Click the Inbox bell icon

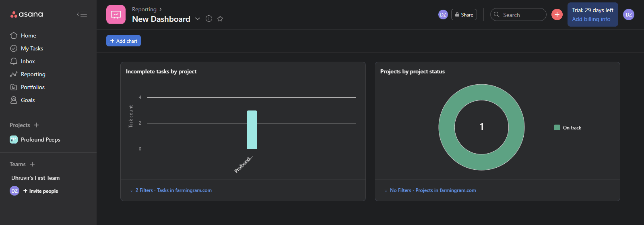click(x=14, y=61)
